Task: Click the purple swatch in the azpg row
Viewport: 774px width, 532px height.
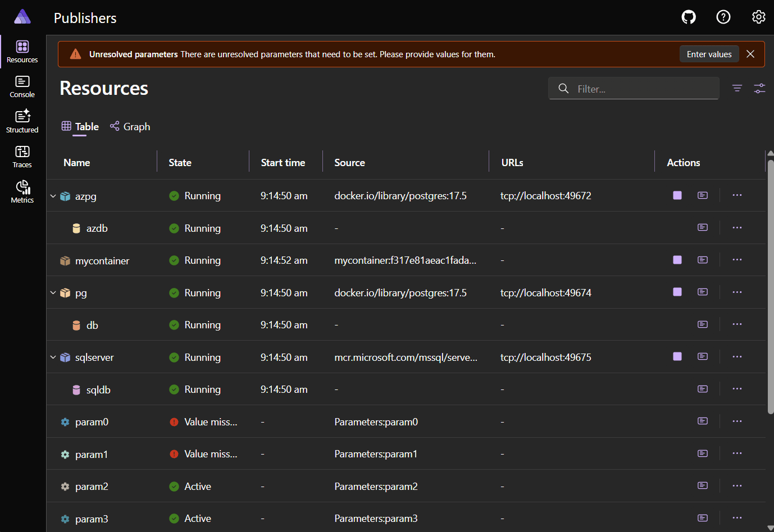Action: pos(677,195)
